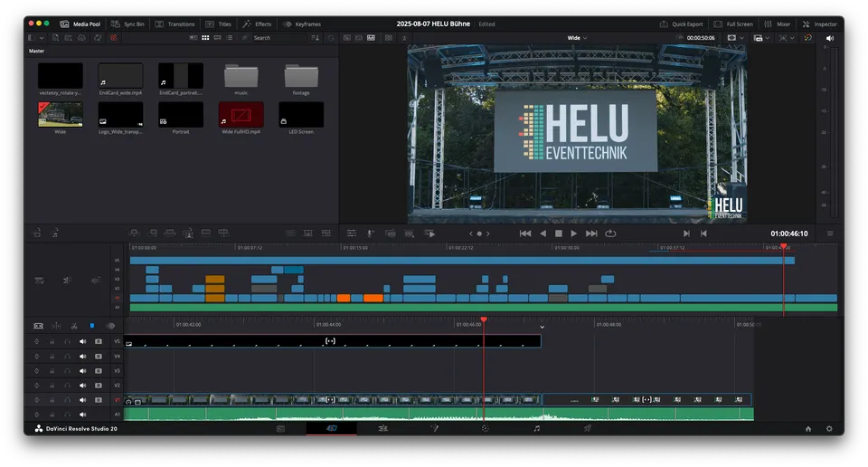868x467 pixels.
Task: Open the Media Pool panel
Action: tap(80, 24)
